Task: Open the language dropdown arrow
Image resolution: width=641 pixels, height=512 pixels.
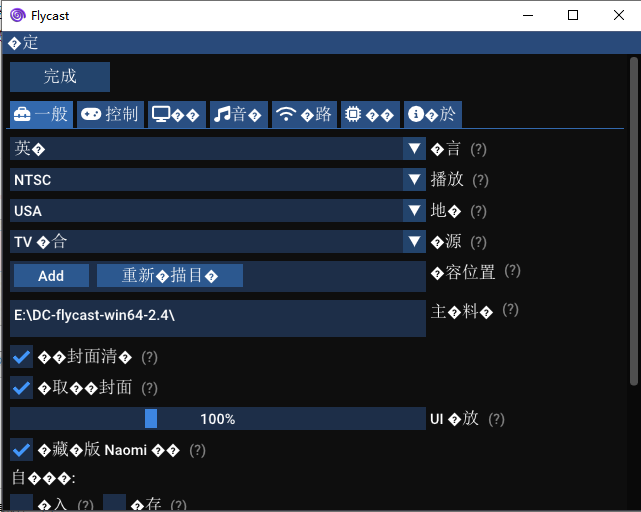Action: [x=414, y=148]
